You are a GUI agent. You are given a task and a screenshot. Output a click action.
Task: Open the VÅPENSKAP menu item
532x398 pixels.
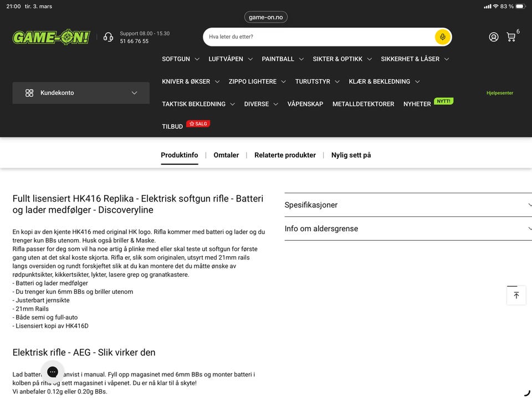(x=305, y=104)
